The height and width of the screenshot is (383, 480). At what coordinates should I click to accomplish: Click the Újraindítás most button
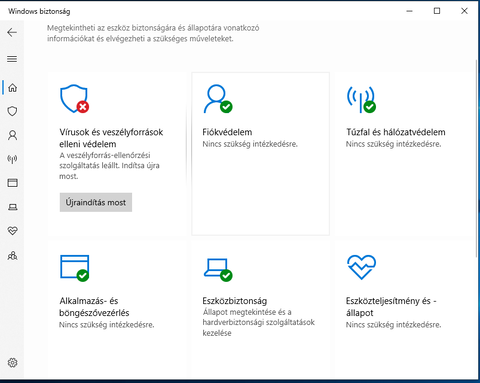[x=96, y=202]
